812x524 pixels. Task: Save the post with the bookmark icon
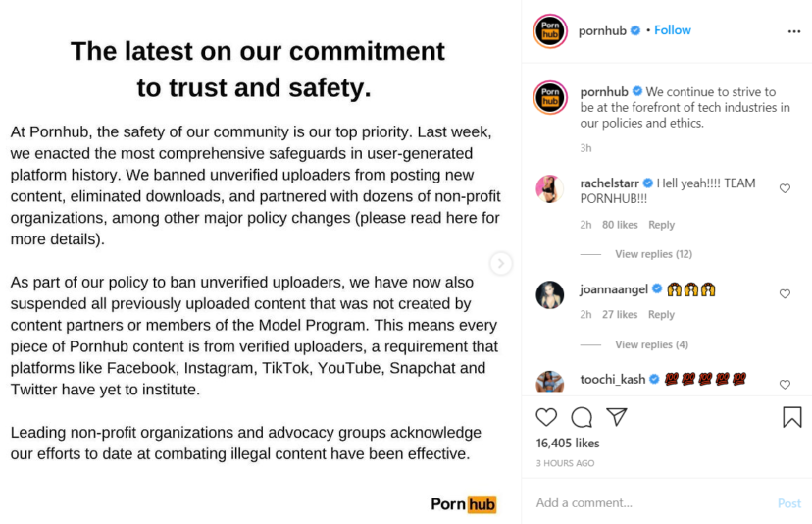tap(791, 417)
